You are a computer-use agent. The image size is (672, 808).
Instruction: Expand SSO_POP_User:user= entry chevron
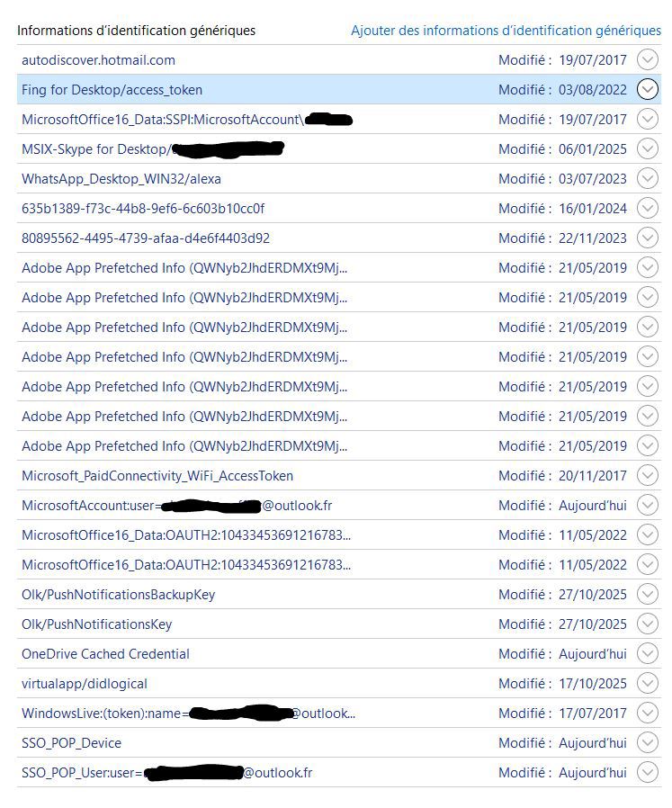point(648,772)
